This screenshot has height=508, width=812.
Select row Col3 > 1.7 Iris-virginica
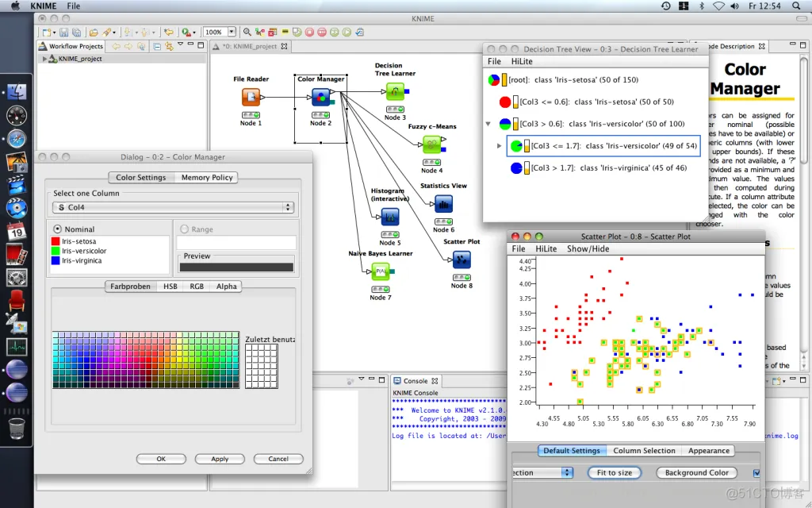tap(599, 168)
